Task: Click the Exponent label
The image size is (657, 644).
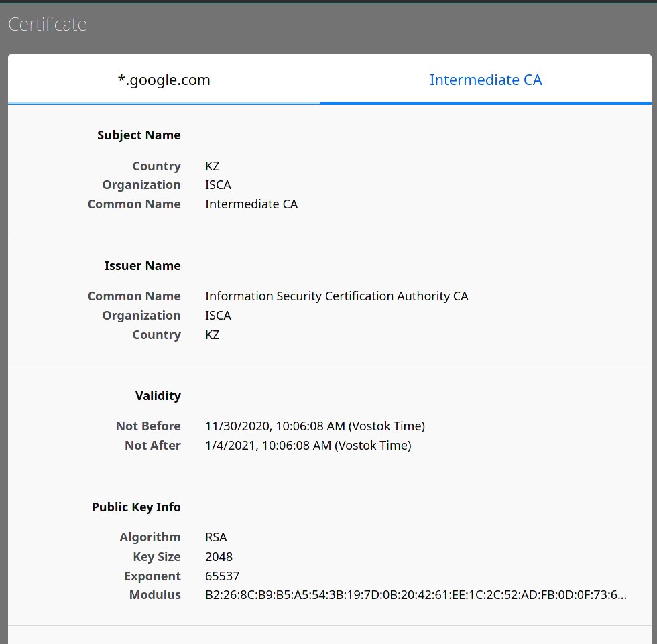Action: coord(153,576)
